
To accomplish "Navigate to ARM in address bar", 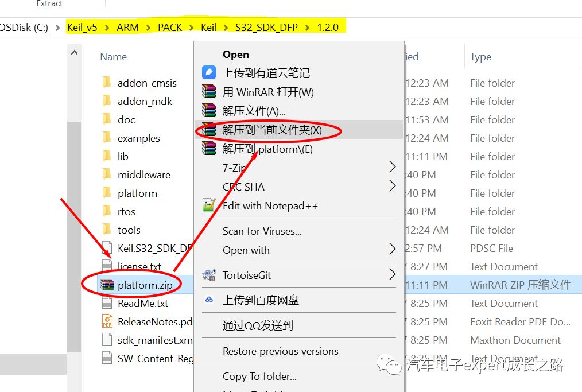I will (127, 28).
